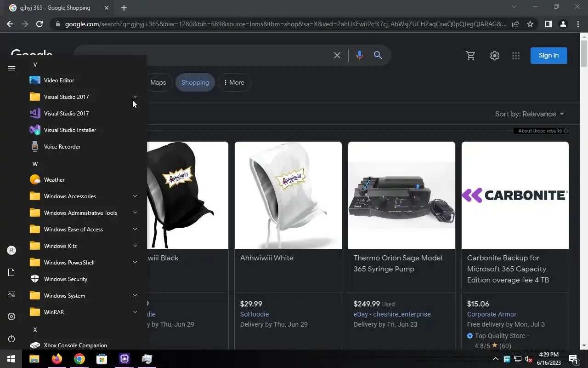
Task: Open File Explorer from taskbar
Action: click(x=34, y=359)
